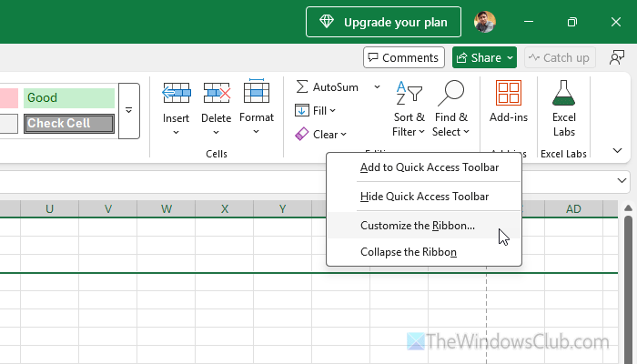The image size is (637, 364).
Task: Click the diamond icon in Upgrade your plan
Action: coord(327,22)
